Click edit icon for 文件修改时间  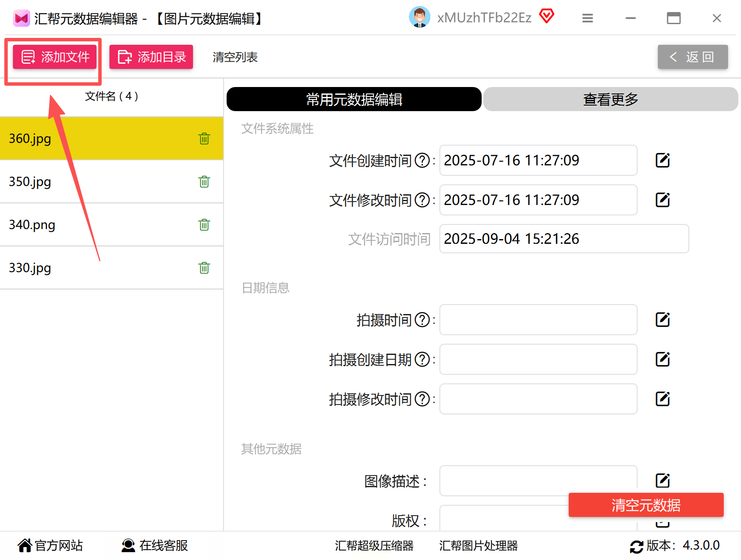[x=663, y=200]
